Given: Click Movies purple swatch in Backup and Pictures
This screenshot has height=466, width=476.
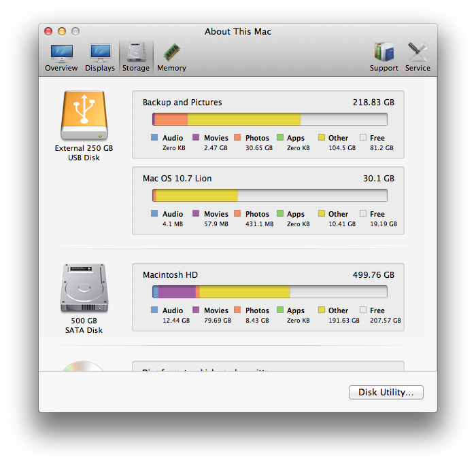Looking at the screenshot, I should (x=196, y=137).
